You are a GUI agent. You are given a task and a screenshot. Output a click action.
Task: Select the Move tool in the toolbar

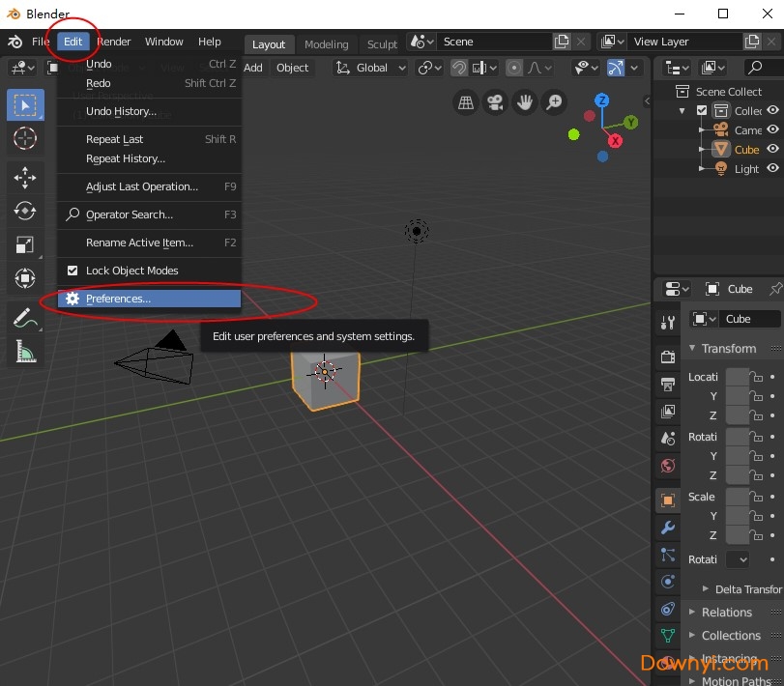pyautogui.click(x=25, y=176)
